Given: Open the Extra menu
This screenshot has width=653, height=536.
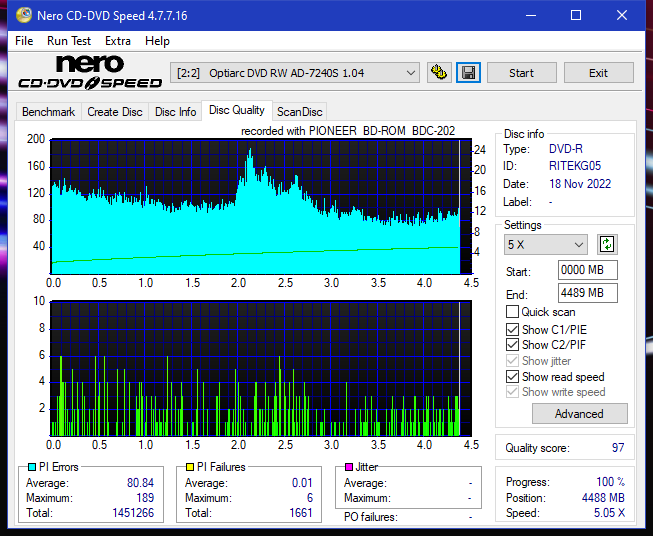Looking at the screenshot, I should point(118,41).
